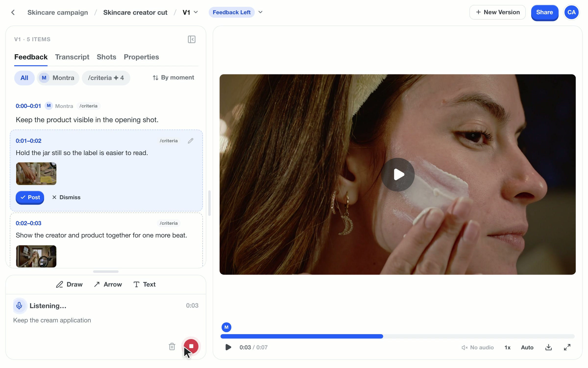Open the CA user avatar menu
Viewport: 588px width, 368px height.
pyautogui.click(x=571, y=12)
